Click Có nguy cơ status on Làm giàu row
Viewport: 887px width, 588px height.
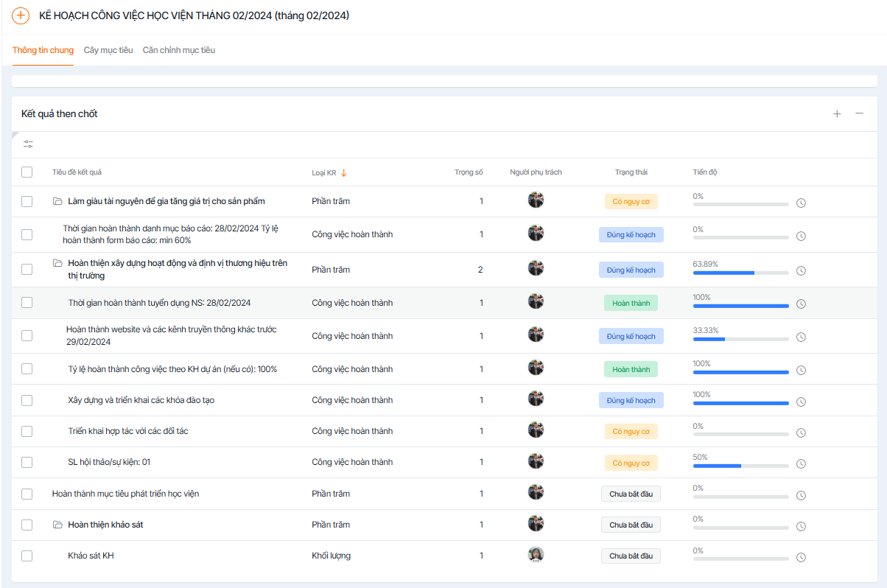631,202
